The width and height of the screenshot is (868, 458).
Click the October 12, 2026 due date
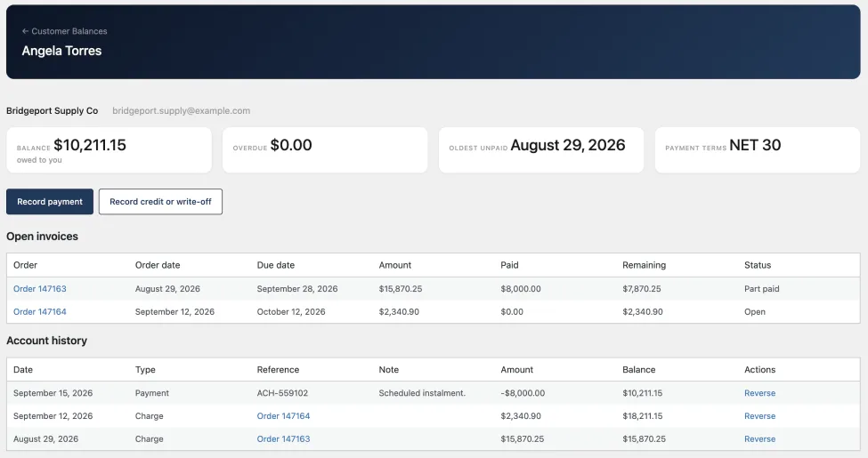(291, 312)
